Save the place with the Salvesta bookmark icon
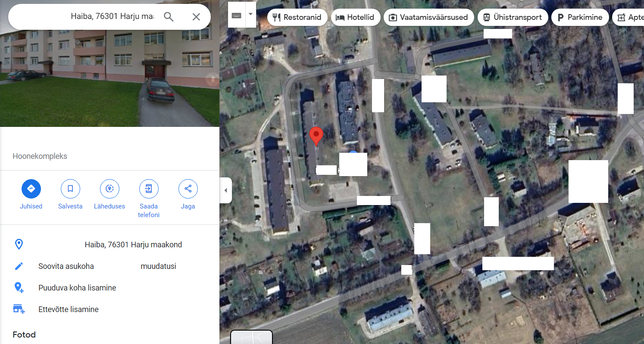644x344 pixels. [70, 189]
